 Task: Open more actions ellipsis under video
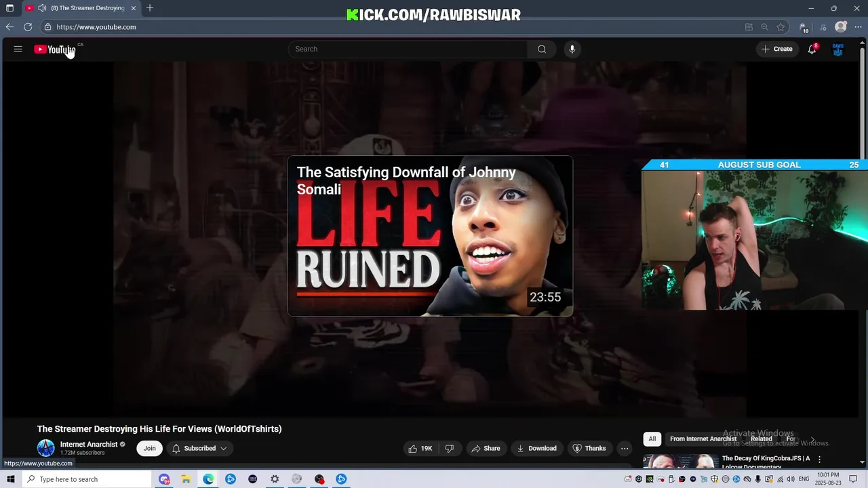click(x=625, y=448)
